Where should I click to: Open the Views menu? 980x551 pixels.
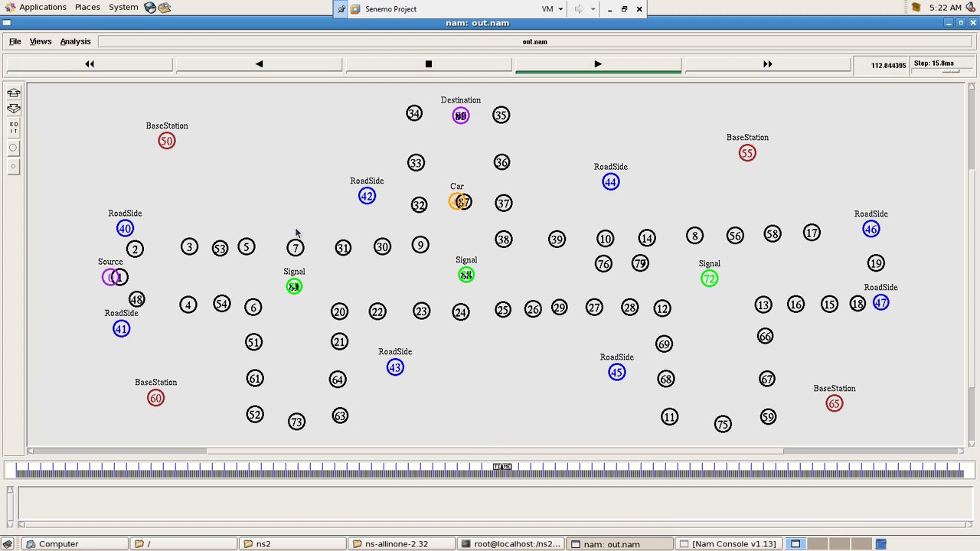coord(41,41)
